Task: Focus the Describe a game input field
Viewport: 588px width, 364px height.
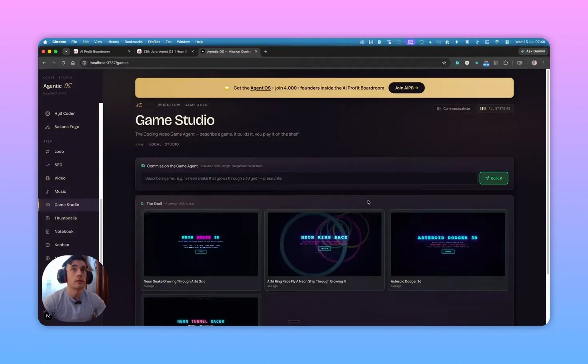Action: [309, 178]
